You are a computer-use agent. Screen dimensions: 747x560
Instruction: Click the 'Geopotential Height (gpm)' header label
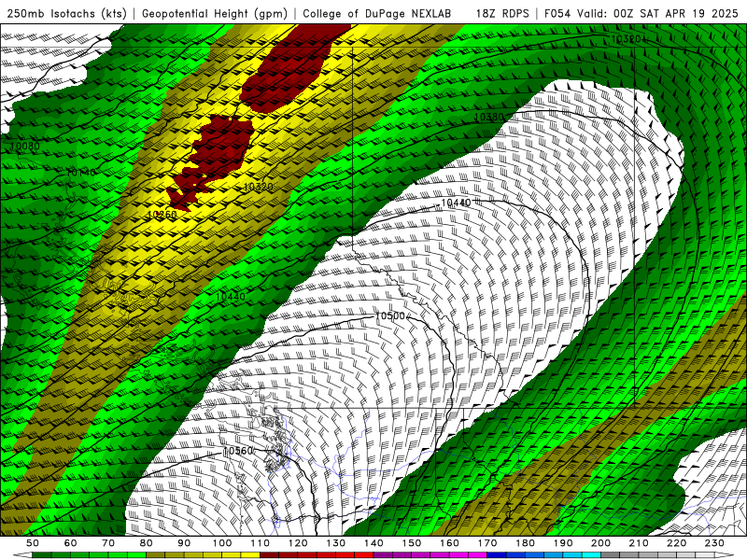215,13
